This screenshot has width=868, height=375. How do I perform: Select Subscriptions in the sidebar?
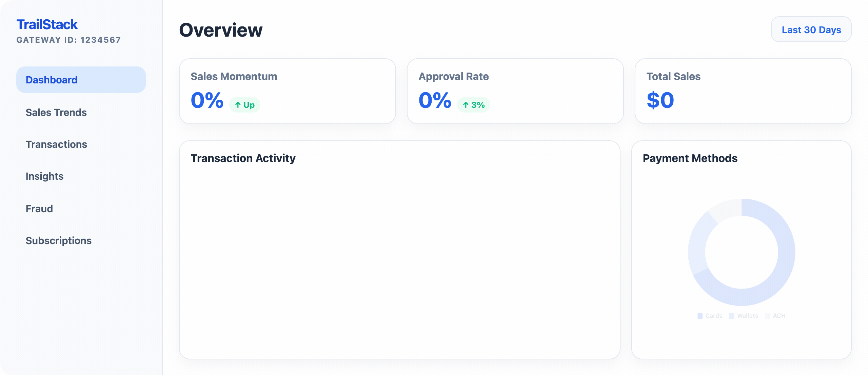[x=58, y=240]
